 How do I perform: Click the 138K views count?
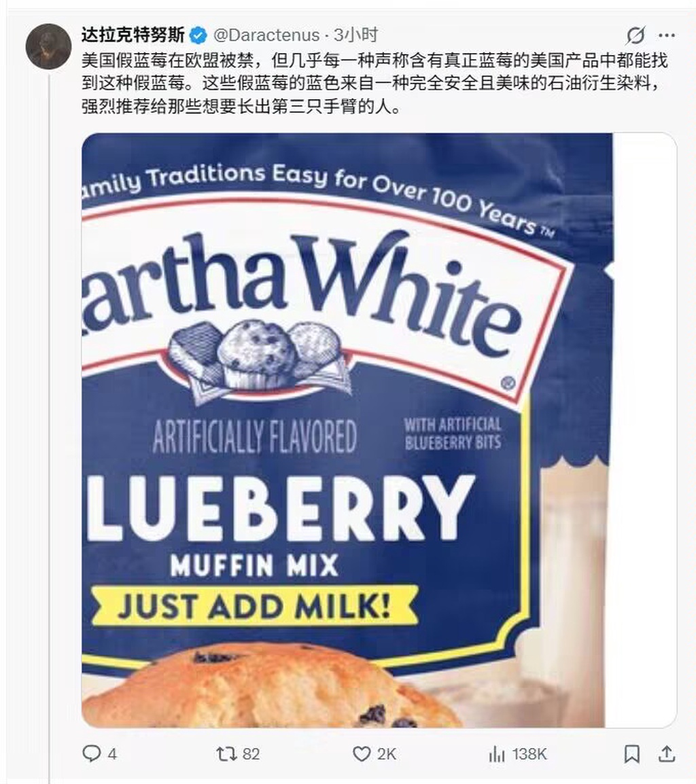[529, 754]
